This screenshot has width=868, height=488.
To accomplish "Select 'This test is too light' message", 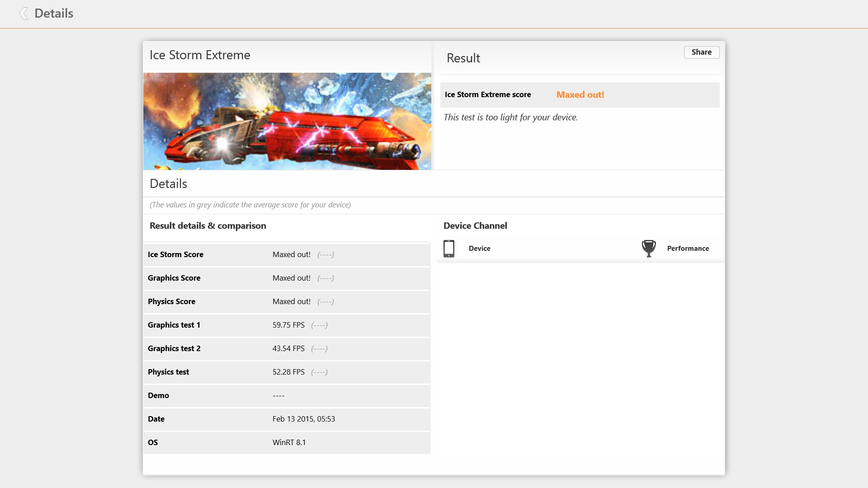I will coord(510,117).
